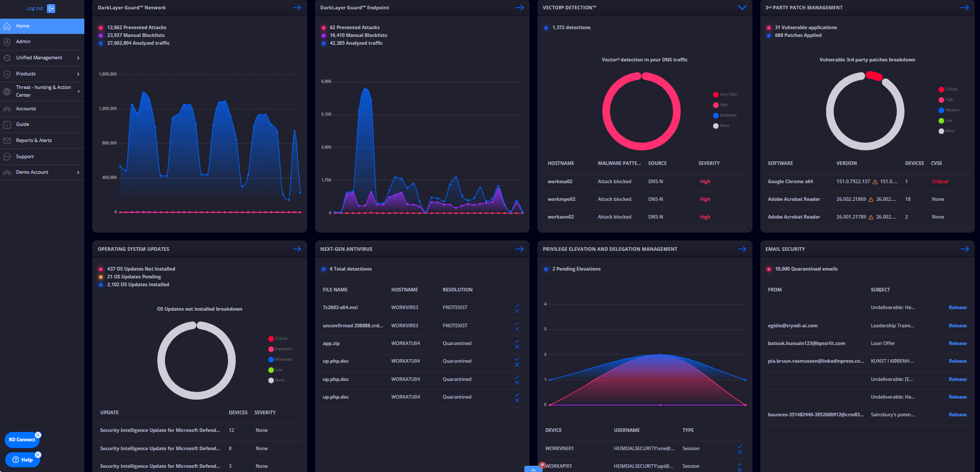
Task: Open the Admin section in sidebar
Action: 42,42
